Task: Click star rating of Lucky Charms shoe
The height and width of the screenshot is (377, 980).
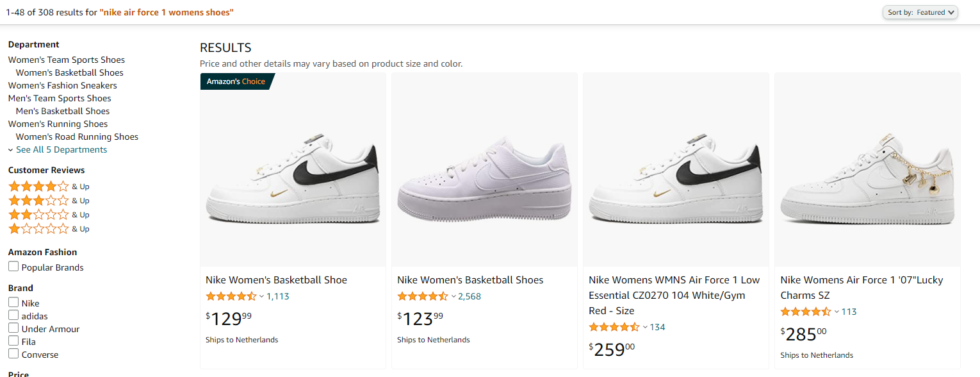Action: pos(806,312)
